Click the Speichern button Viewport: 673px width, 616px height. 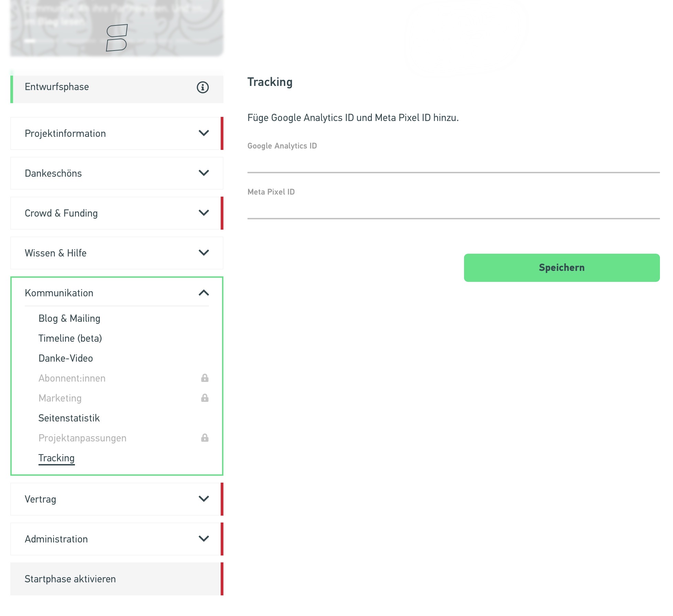[562, 267]
